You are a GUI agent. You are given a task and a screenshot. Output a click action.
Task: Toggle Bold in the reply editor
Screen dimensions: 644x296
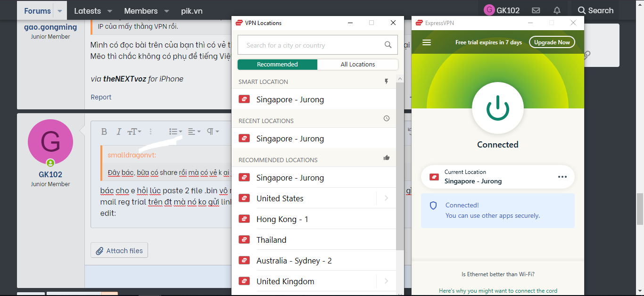click(104, 132)
